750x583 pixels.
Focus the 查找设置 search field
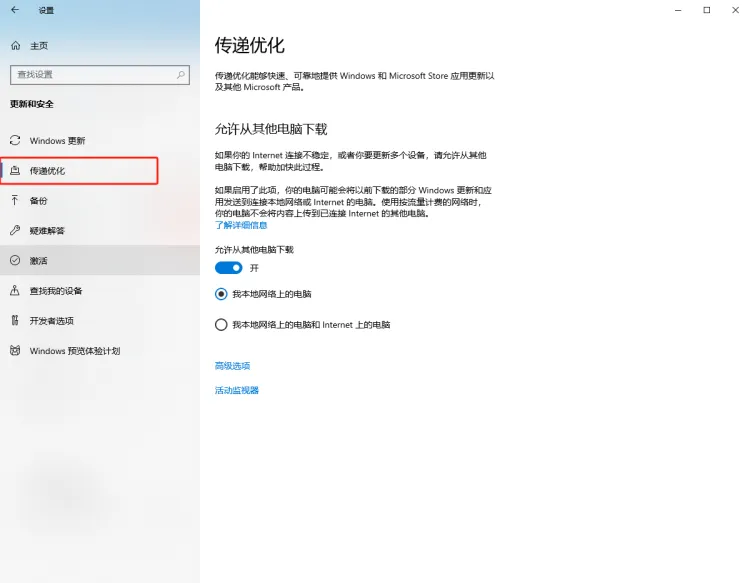(x=99, y=75)
